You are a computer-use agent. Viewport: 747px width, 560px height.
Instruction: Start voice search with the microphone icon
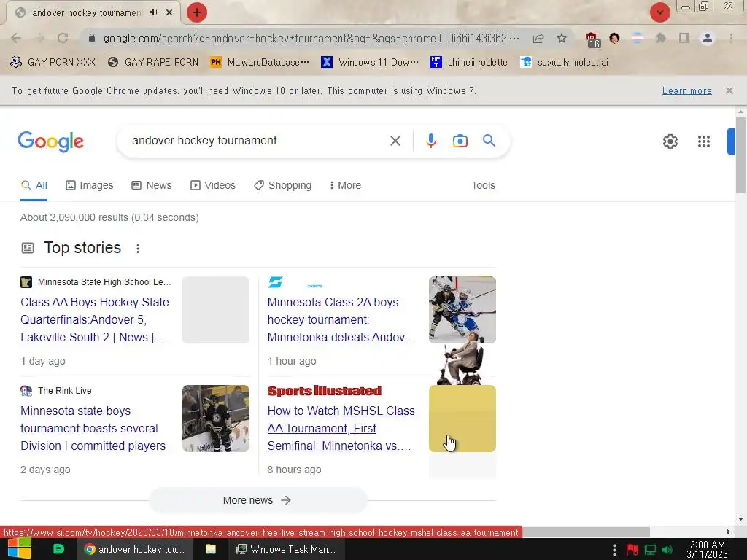(x=431, y=141)
